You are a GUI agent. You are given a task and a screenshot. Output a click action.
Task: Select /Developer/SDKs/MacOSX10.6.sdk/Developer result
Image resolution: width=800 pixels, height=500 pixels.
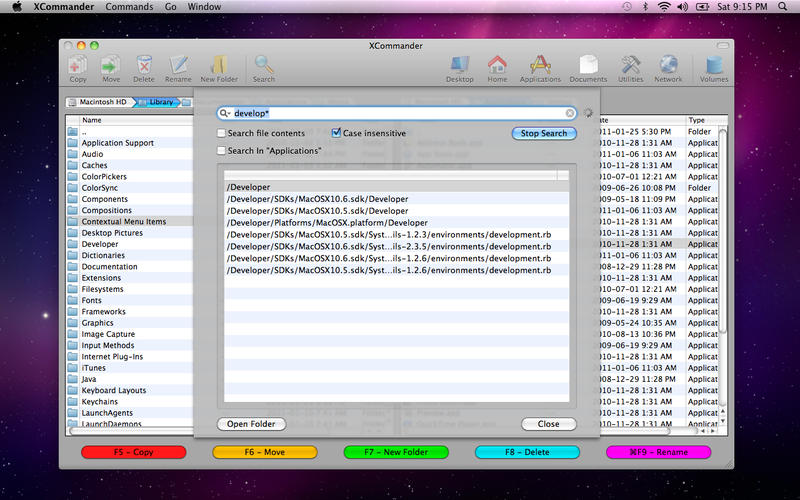(396, 199)
